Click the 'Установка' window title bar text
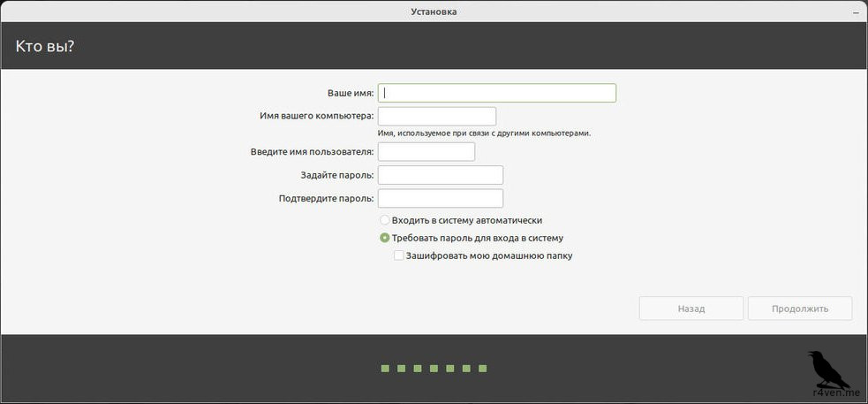The image size is (868, 404). point(434,11)
